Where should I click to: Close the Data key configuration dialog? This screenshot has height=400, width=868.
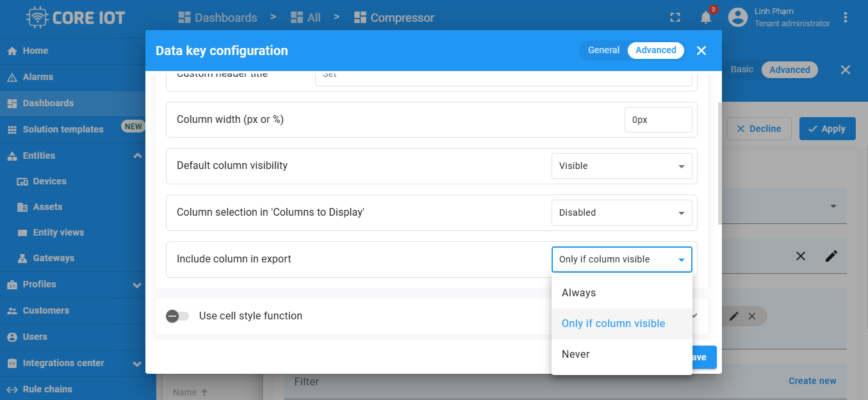click(701, 51)
